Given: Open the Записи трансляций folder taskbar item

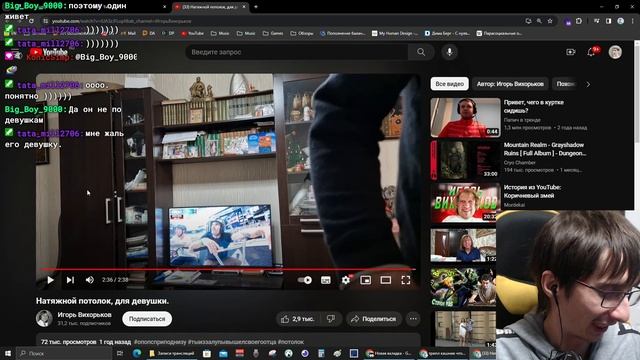Looking at the screenshot, I should pyautogui.click(x=171, y=353).
